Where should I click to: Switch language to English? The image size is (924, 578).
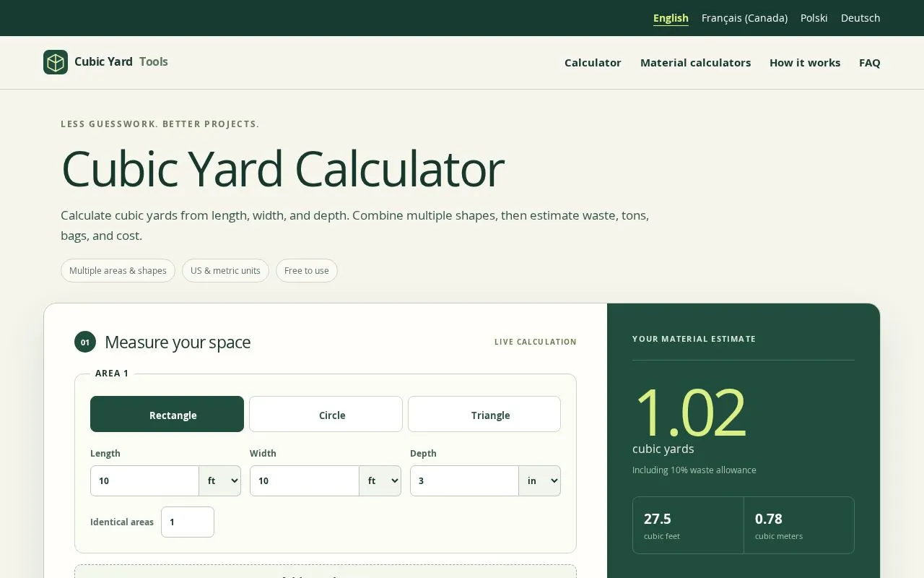click(x=671, y=18)
